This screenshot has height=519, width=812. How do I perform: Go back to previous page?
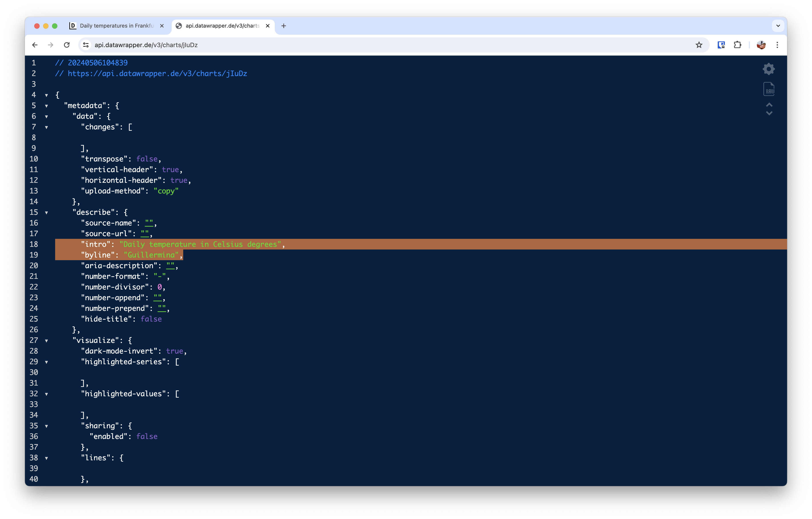tap(35, 45)
